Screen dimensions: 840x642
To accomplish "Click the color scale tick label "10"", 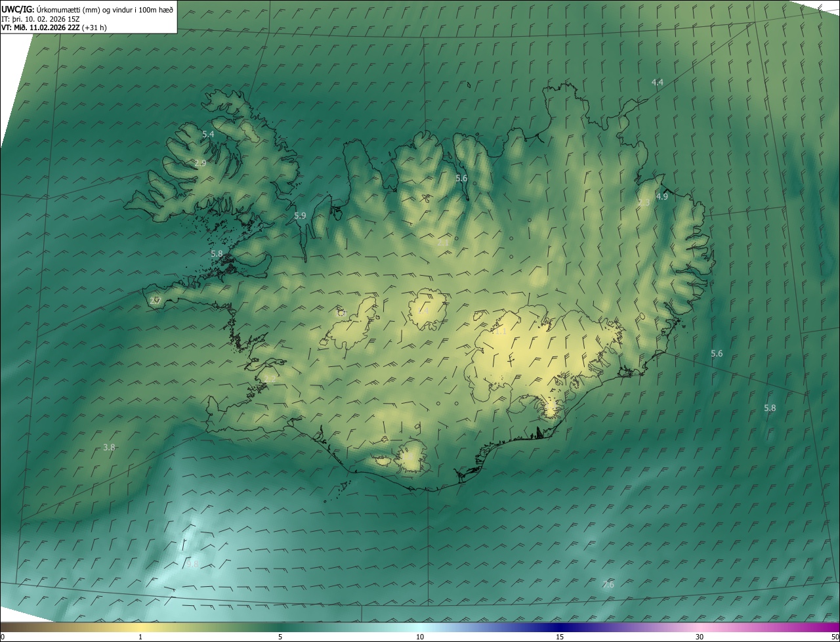I will (420, 637).
